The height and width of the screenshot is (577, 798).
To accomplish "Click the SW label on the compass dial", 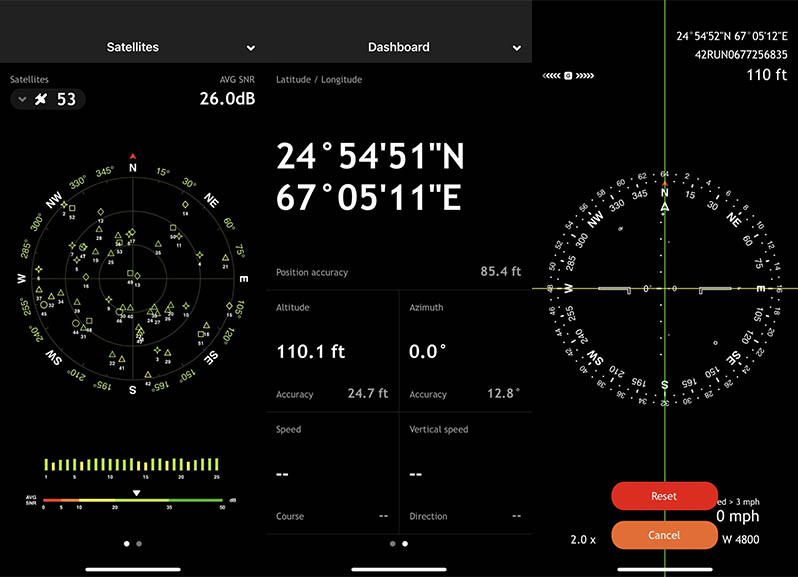I will [595, 358].
